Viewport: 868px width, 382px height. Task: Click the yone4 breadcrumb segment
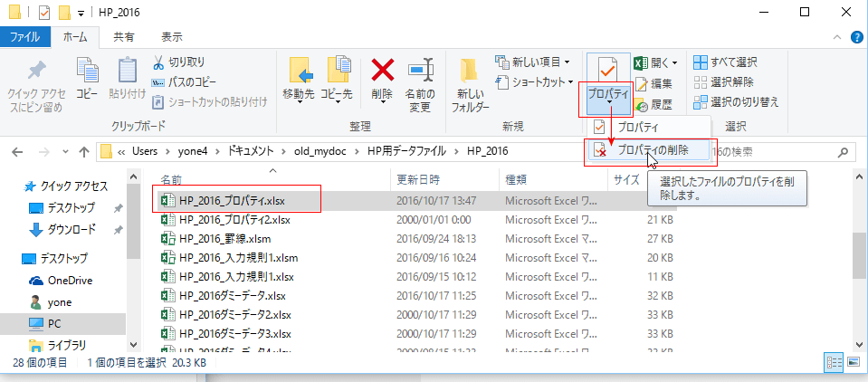pos(192,151)
